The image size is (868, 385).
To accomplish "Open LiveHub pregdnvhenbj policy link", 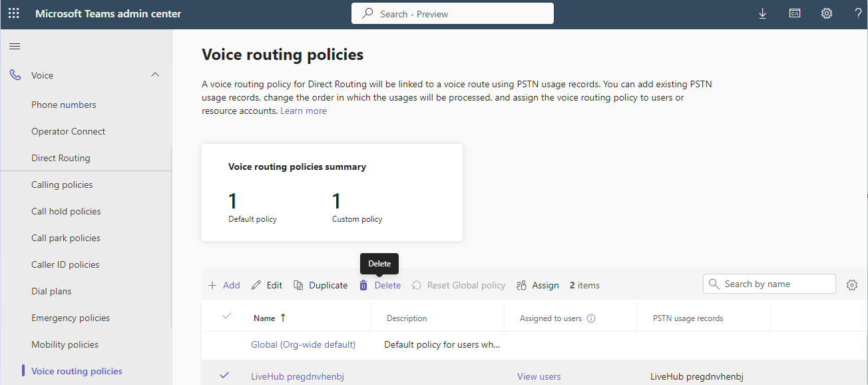I will (x=298, y=376).
